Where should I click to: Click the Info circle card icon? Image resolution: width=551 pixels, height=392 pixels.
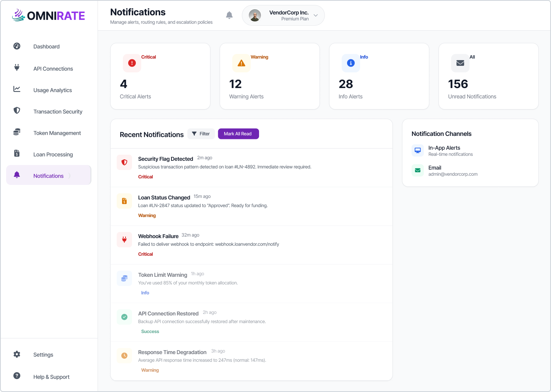(351, 63)
